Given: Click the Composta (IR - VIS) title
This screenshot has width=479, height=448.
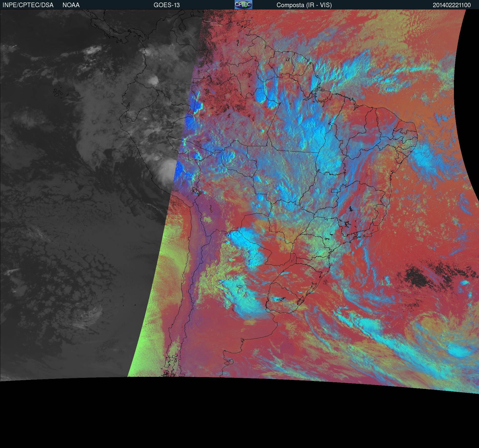Looking at the screenshot, I should click(304, 5).
